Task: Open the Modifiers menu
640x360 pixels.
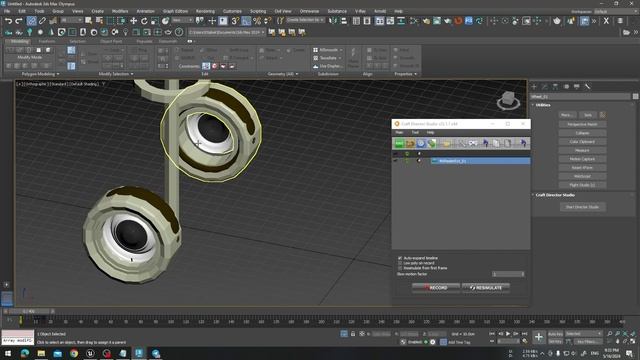Action: point(120,11)
